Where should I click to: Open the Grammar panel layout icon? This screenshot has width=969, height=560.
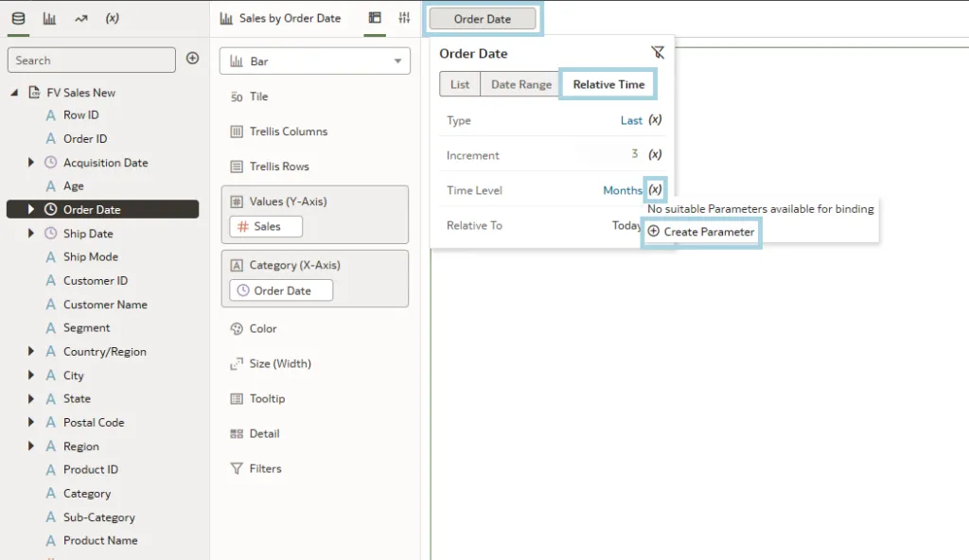[375, 18]
